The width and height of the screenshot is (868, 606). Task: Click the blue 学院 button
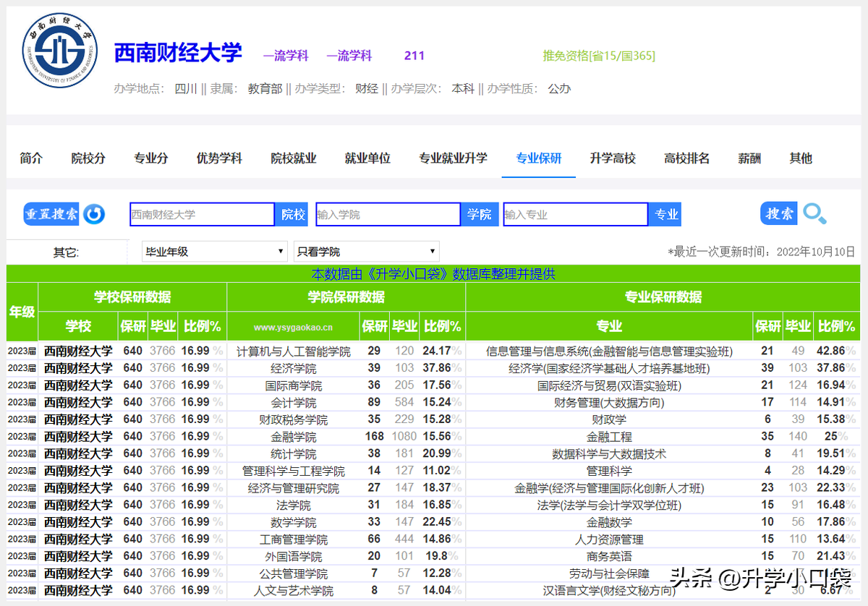479,215
